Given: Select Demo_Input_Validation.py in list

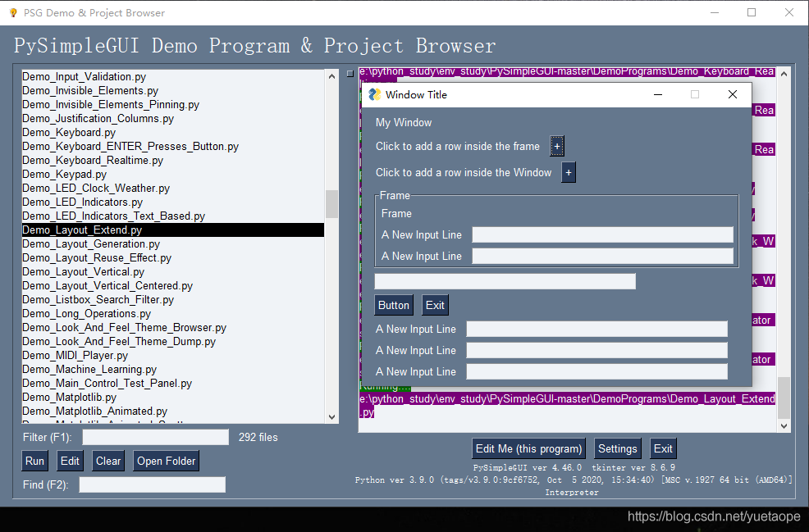Looking at the screenshot, I should (173, 76).
